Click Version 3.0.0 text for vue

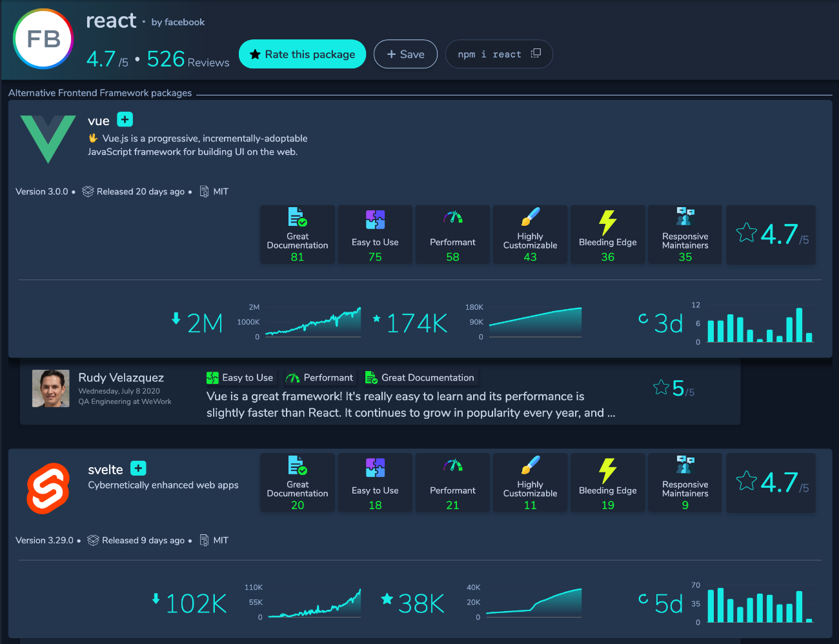point(42,192)
